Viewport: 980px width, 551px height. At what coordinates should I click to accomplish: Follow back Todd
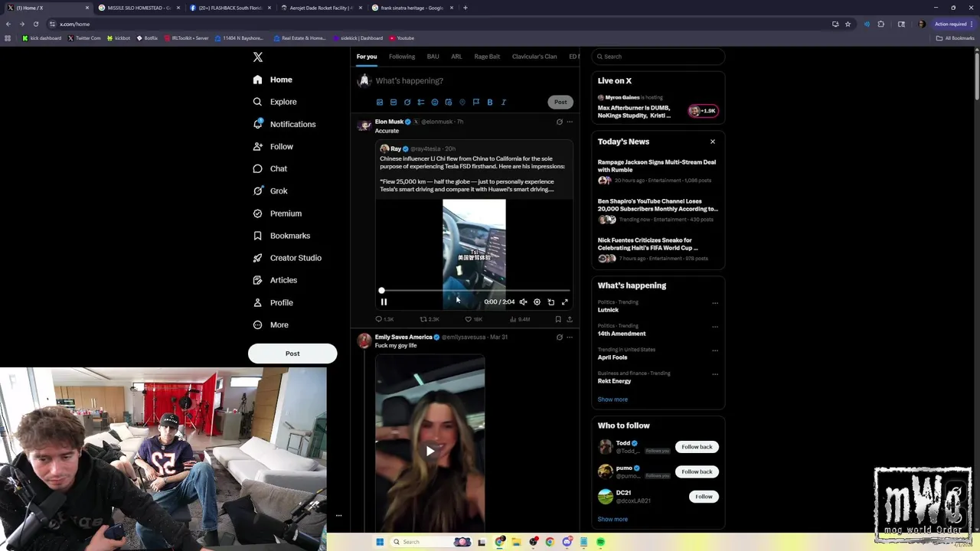(697, 447)
